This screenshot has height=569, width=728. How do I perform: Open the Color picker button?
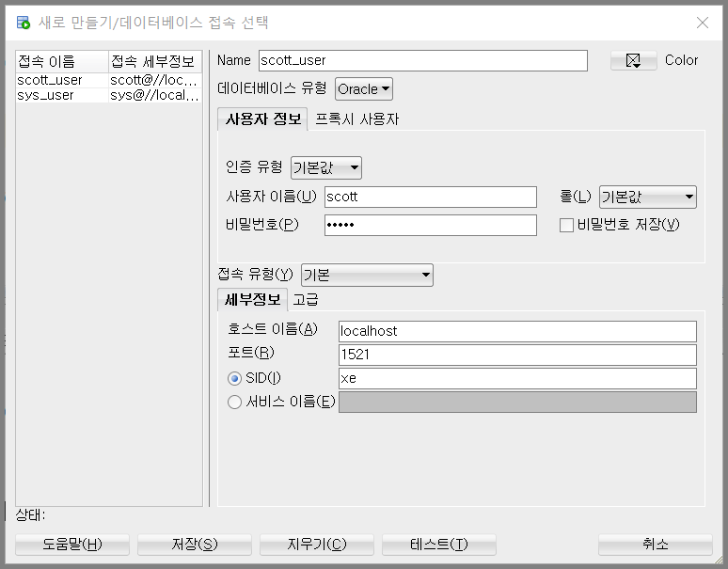pyautogui.click(x=633, y=60)
